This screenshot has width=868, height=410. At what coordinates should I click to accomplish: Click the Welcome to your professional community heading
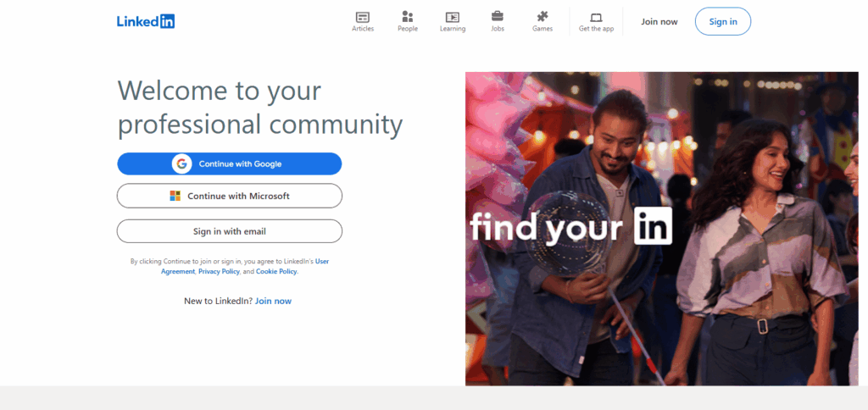click(x=259, y=108)
